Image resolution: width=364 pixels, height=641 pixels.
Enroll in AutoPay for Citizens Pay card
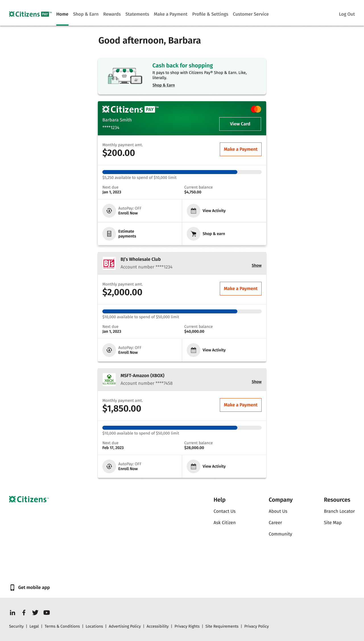[x=128, y=213]
